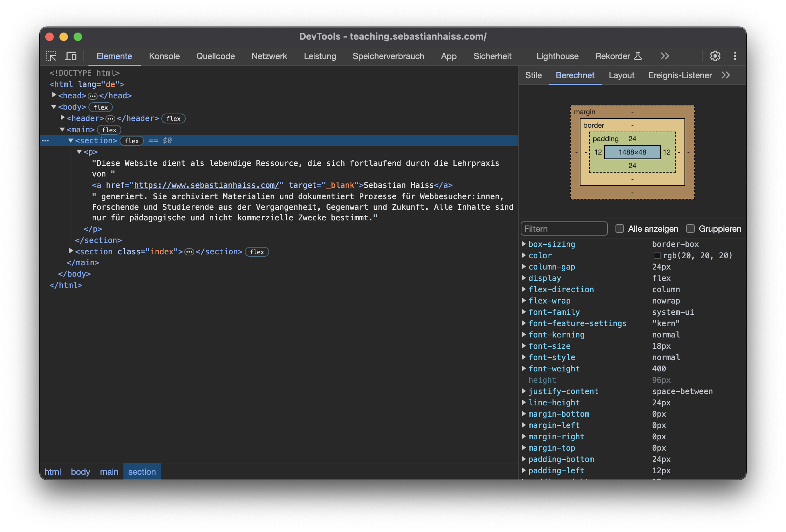Click the responsive design mode icon
Viewport: 786px width, 532px height.
tap(71, 56)
